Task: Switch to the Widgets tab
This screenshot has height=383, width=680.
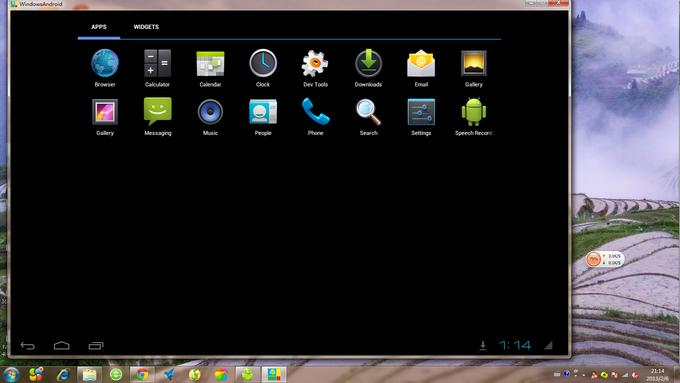Action: [146, 27]
